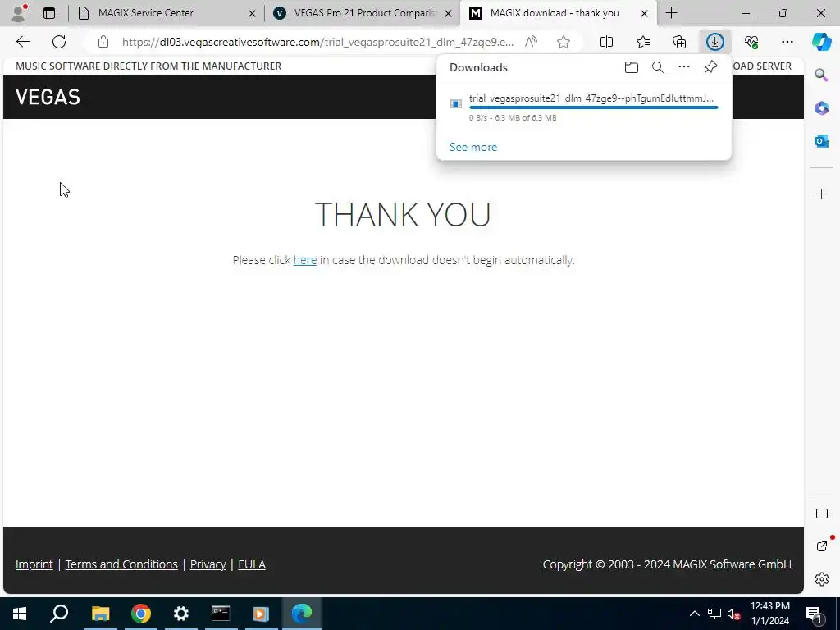
Task: Open the downloaded trial_vegasprosuite21 file
Action: point(591,98)
